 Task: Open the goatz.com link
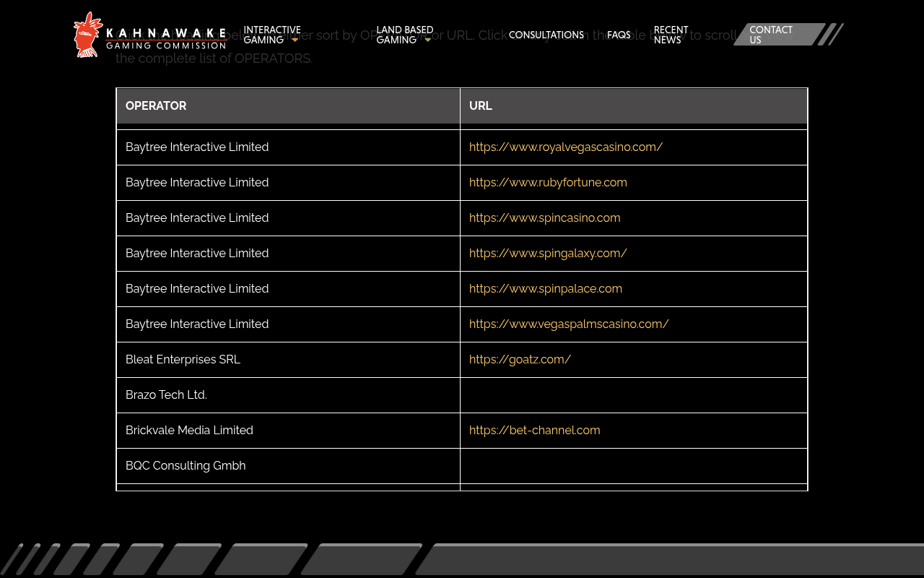pos(520,359)
